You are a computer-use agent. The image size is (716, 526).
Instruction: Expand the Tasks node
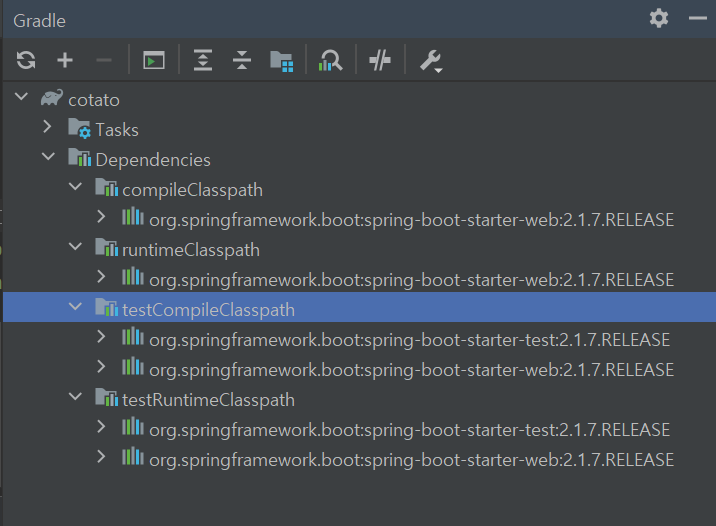coord(47,126)
